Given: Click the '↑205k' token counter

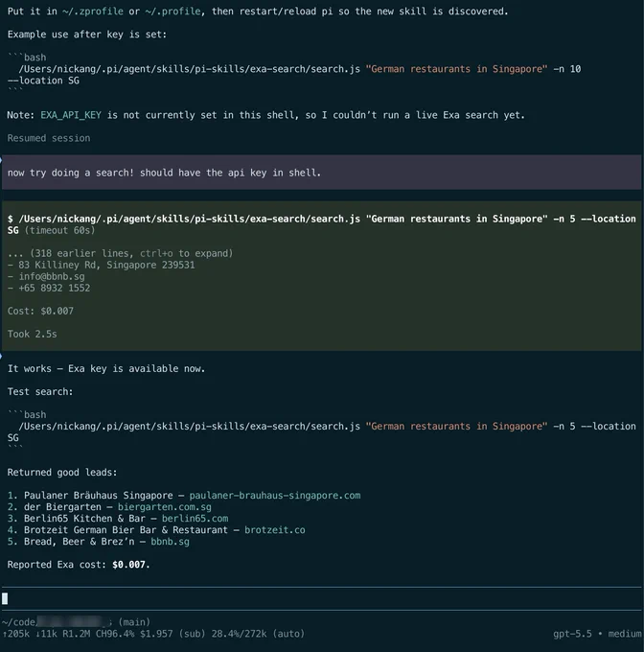Looking at the screenshot, I should 15,634.
